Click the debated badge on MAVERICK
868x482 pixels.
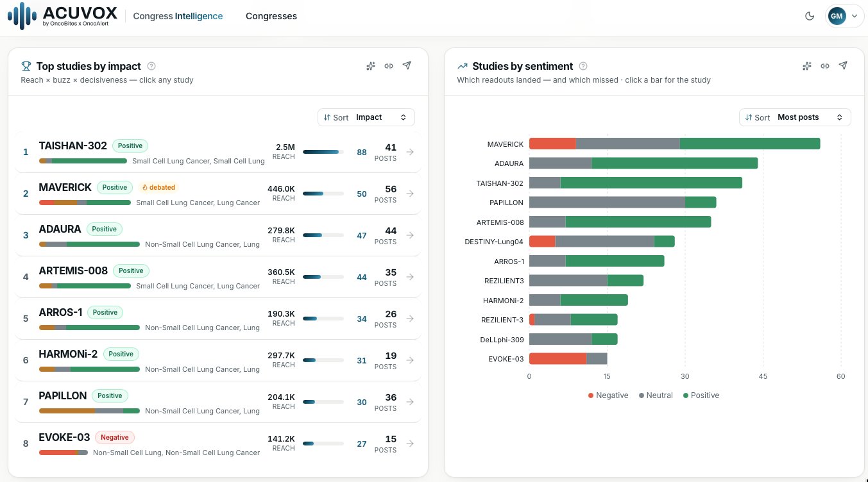pyautogui.click(x=158, y=187)
